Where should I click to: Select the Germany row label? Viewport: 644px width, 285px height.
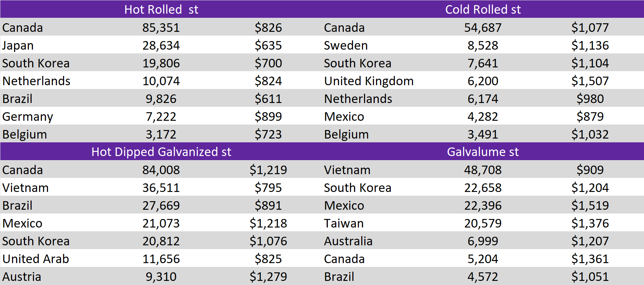28,117
